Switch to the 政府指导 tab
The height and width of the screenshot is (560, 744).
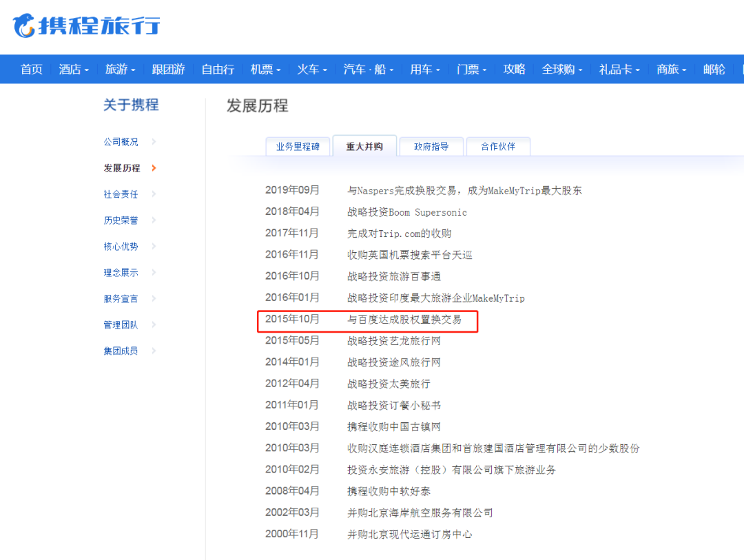(x=431, y=146)
